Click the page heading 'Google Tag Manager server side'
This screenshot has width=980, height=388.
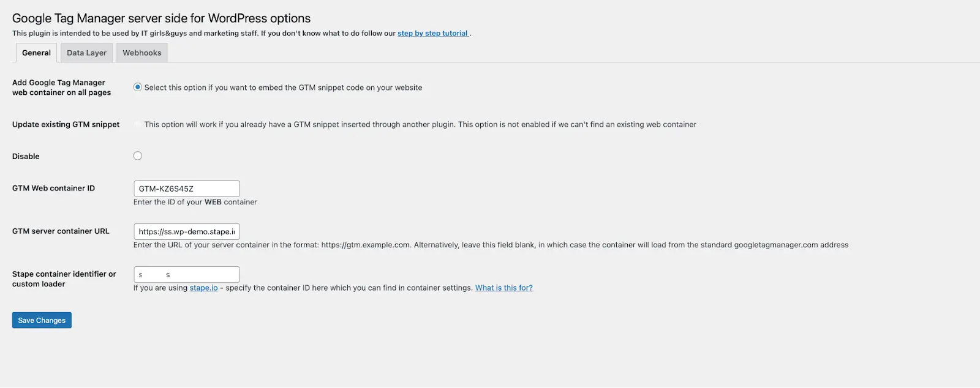[161, 18]
